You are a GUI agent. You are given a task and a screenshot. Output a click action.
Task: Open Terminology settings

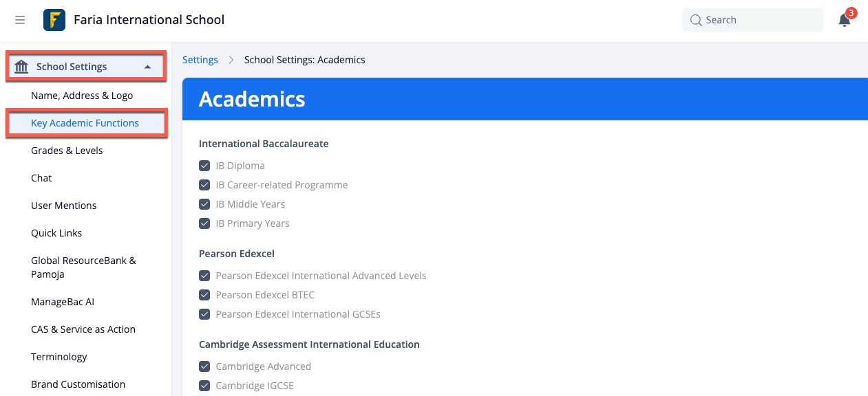[59, 357]
